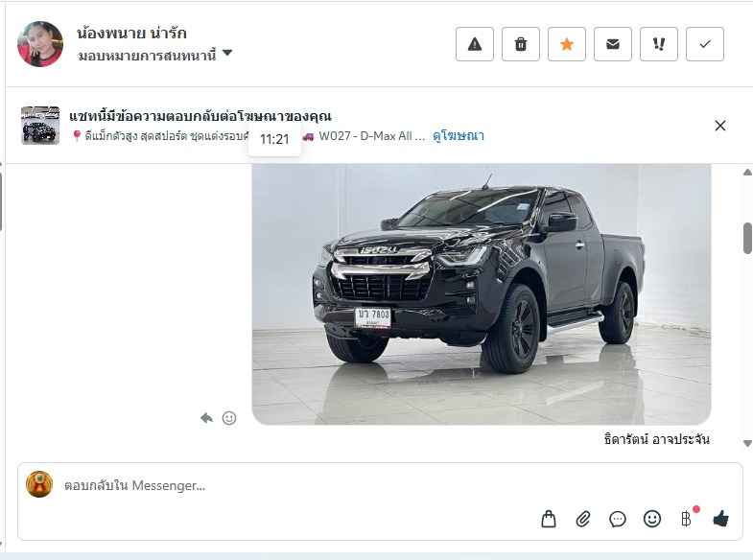Open saved replies speech bubble icon
753x560 pixels.
[x=618, y=519]
